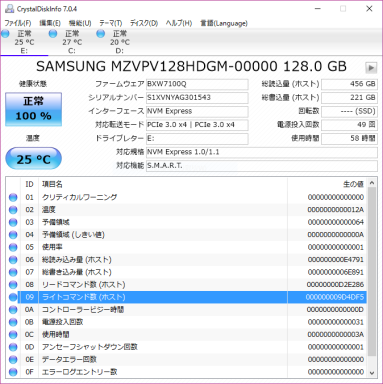The height and width of the screenshot is (384, 383).
Task: Select the E: drive tab at 25 °C
Action: coord(24,42)
